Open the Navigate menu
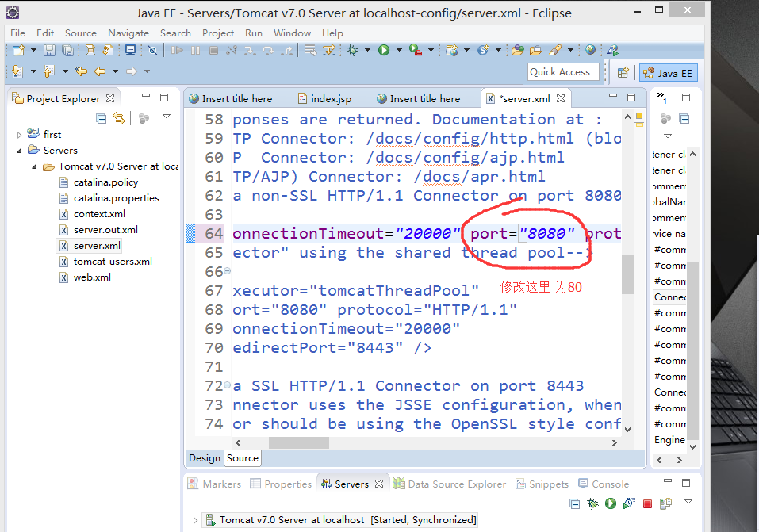This screenshot has height=532, width=759. [x=128, y=33]
